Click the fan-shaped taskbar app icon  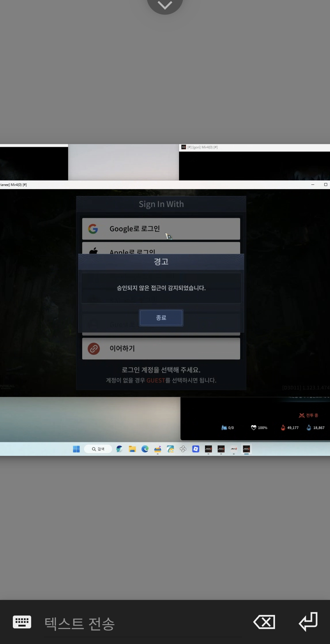(x=183, y=449)
